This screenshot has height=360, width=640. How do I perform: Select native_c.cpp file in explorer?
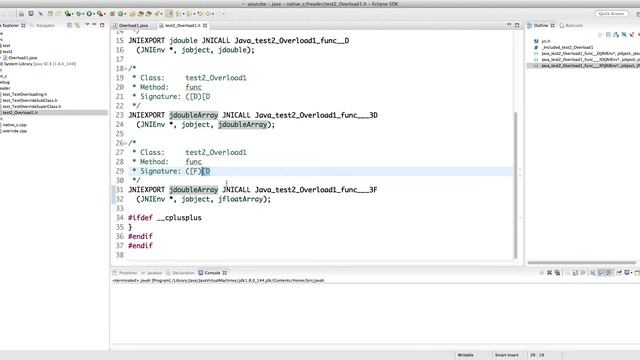[x=15, y=125]
